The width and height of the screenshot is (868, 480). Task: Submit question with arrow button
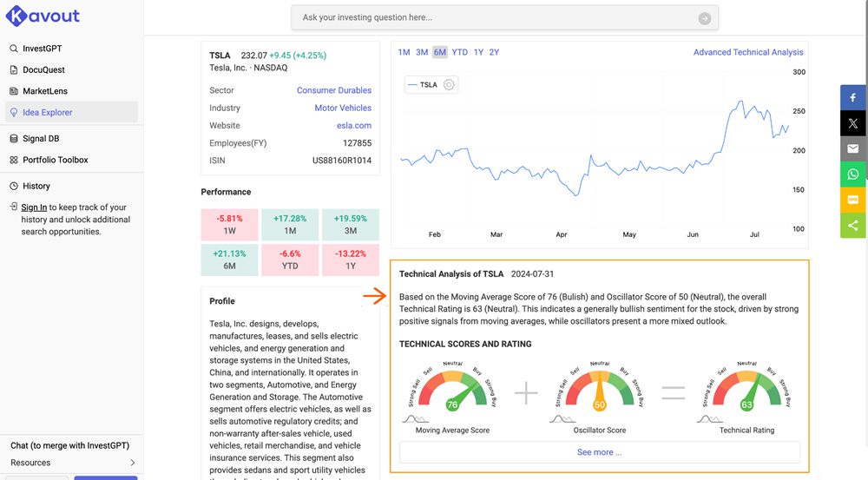pos(704,18)
